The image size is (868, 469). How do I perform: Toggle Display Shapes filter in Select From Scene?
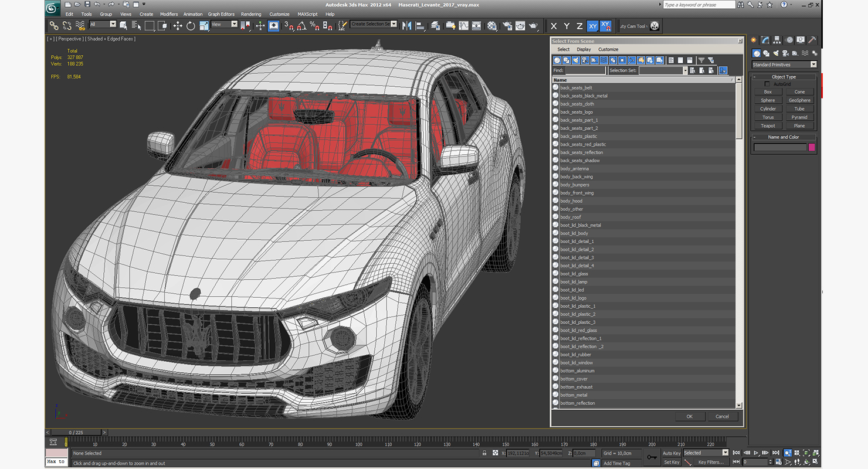click(567, 60)
